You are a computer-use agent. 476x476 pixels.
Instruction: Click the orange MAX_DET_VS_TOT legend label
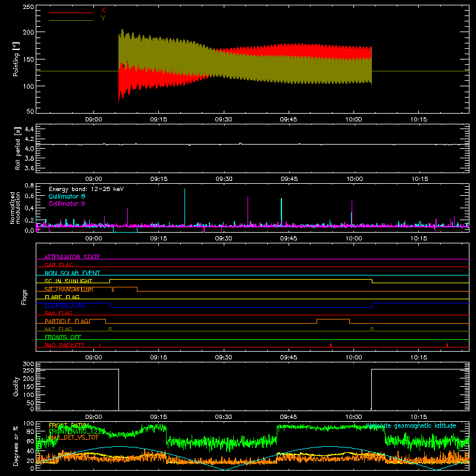[74, 437]
